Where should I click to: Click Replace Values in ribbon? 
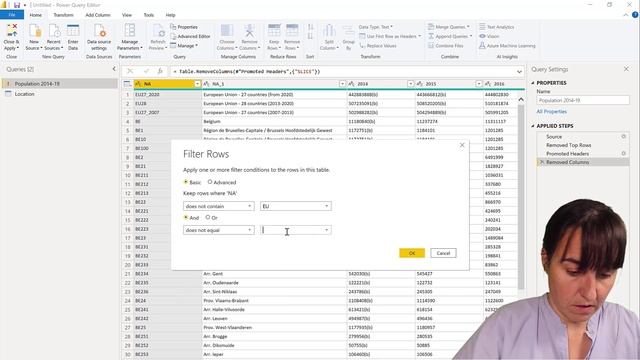pyautogui.click(x=378, y=46)
